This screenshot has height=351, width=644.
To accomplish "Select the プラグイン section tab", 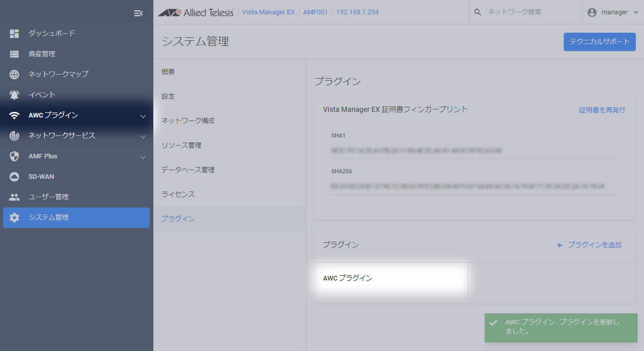I will (229, 219).
